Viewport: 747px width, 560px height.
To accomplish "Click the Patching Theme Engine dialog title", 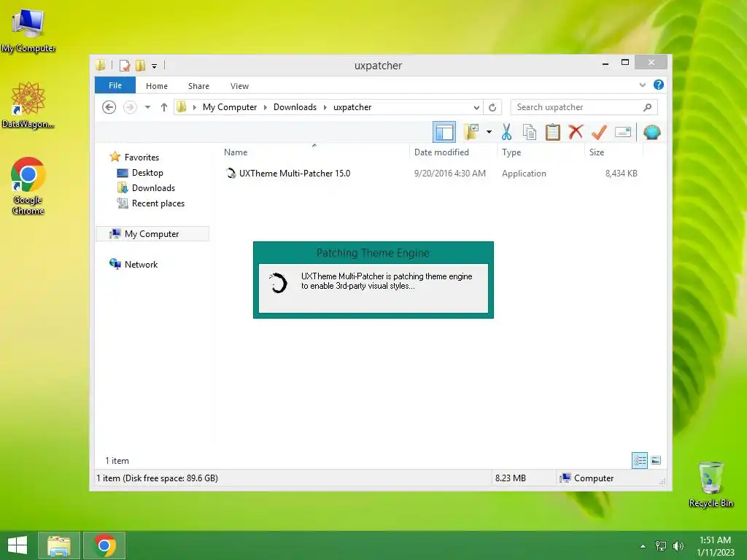I will (x=373, y=253).
